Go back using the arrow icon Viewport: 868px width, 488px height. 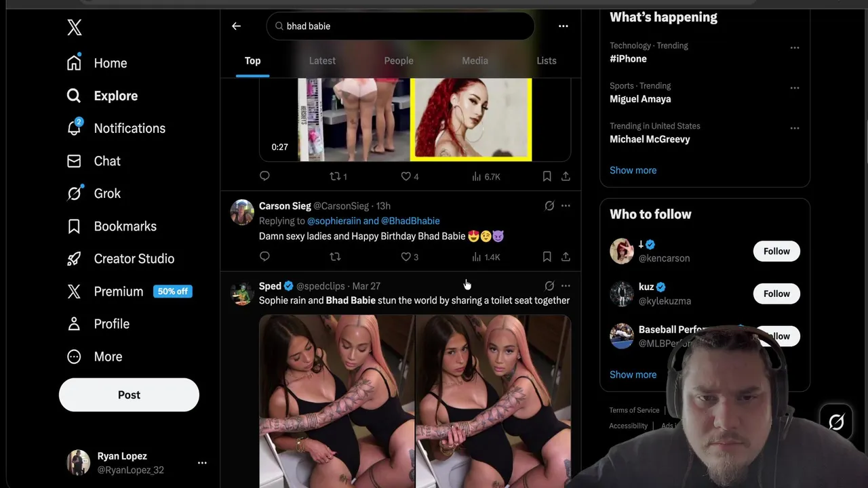tap(236, 26)
